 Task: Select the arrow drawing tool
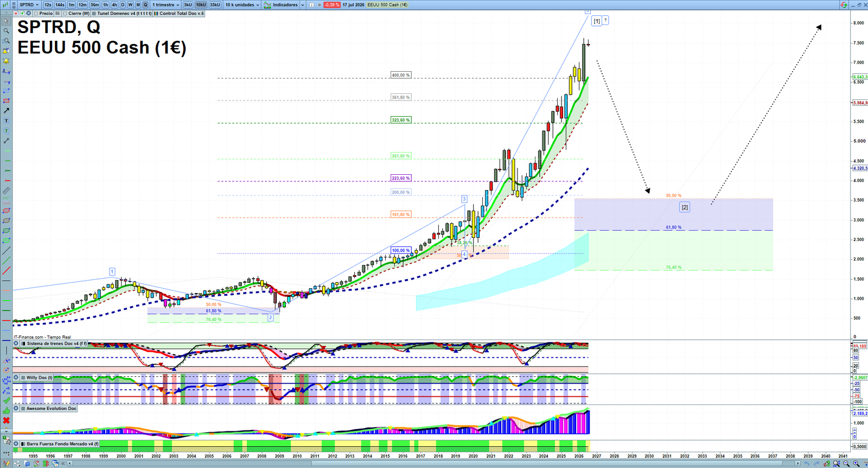pyautogui.click(x=6, y=111)
